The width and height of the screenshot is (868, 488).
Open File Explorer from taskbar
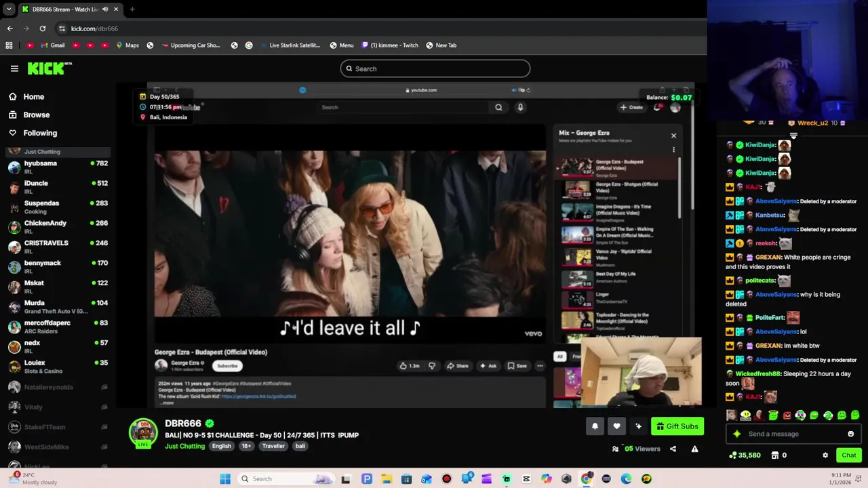387,479
